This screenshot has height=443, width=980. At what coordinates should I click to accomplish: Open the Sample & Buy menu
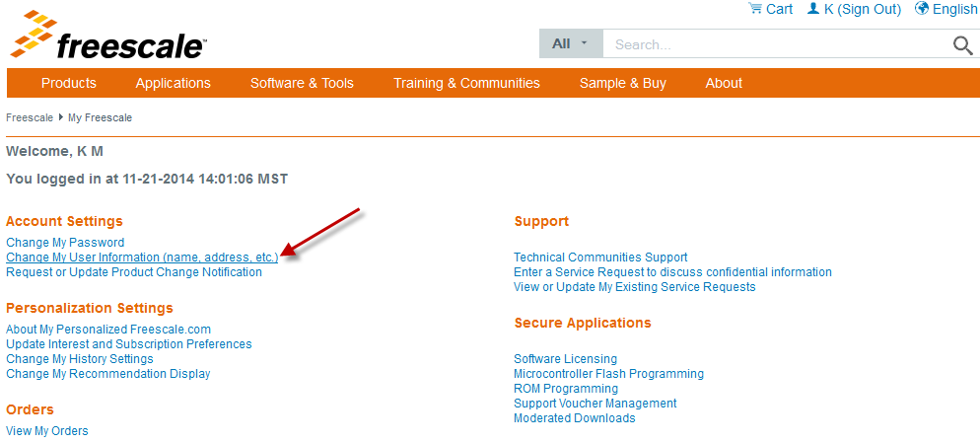(x=623, y=83)
